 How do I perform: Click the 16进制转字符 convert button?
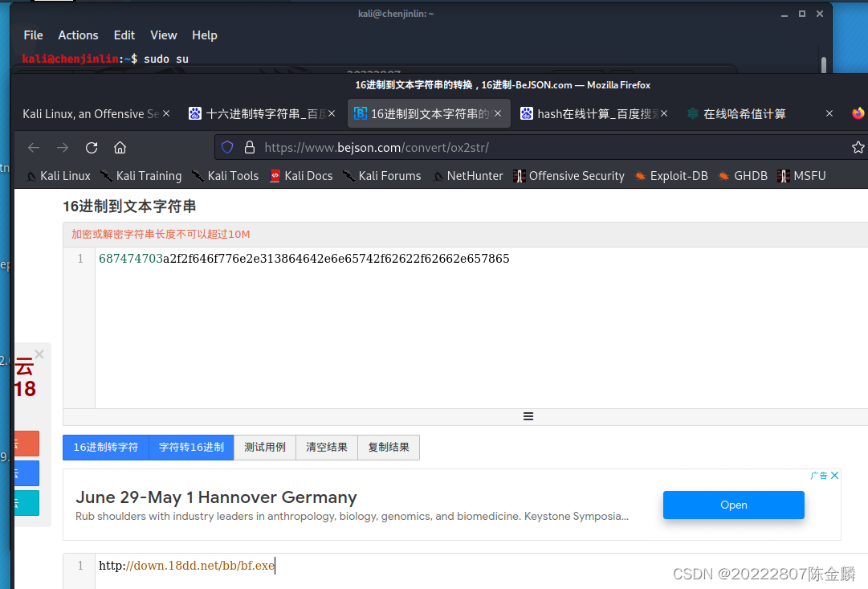[106, 447]
